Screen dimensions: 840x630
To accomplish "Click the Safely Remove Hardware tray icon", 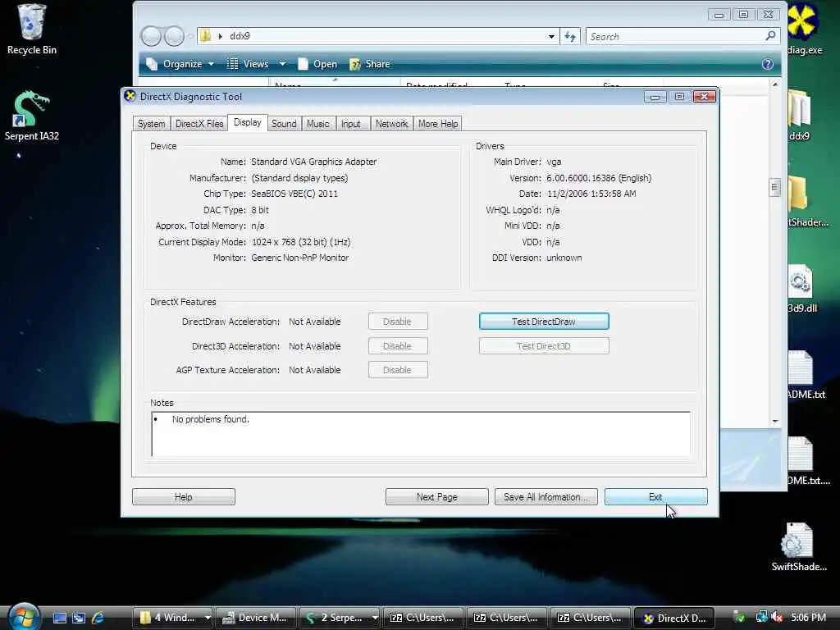I will (x=739, y=618).
